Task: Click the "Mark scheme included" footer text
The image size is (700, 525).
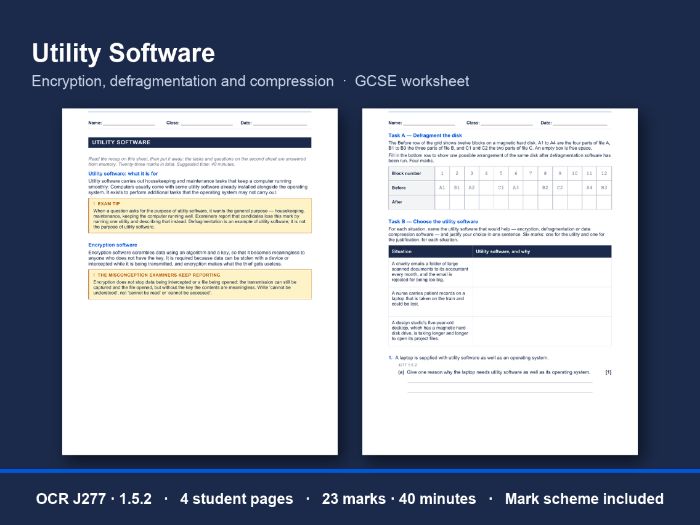Action: [x=584, y=499]
